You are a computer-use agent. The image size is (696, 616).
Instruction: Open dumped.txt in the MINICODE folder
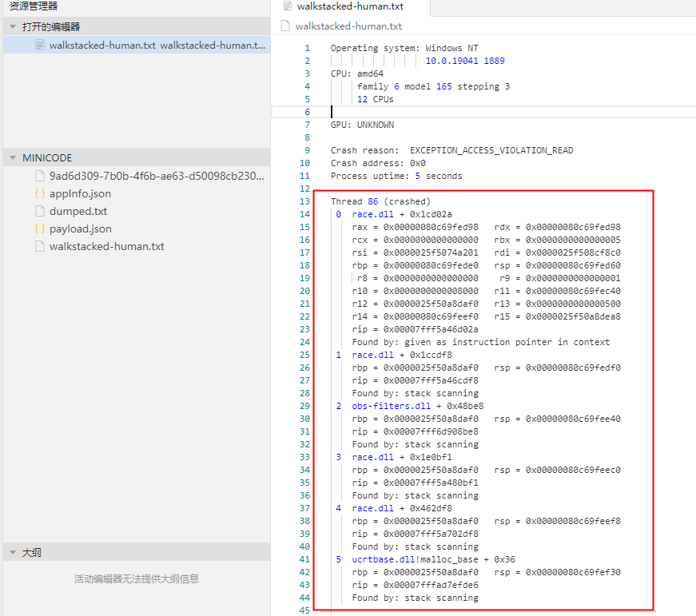tap(78, 211)
